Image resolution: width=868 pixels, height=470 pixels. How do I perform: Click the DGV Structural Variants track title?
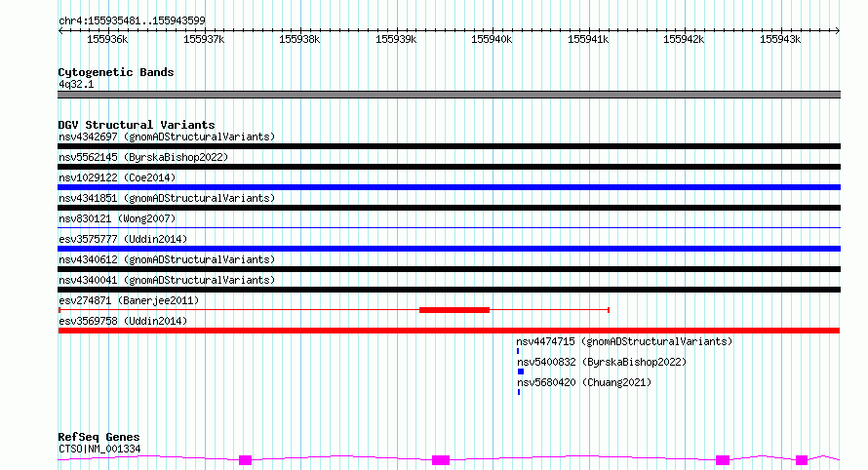(136, 125)
